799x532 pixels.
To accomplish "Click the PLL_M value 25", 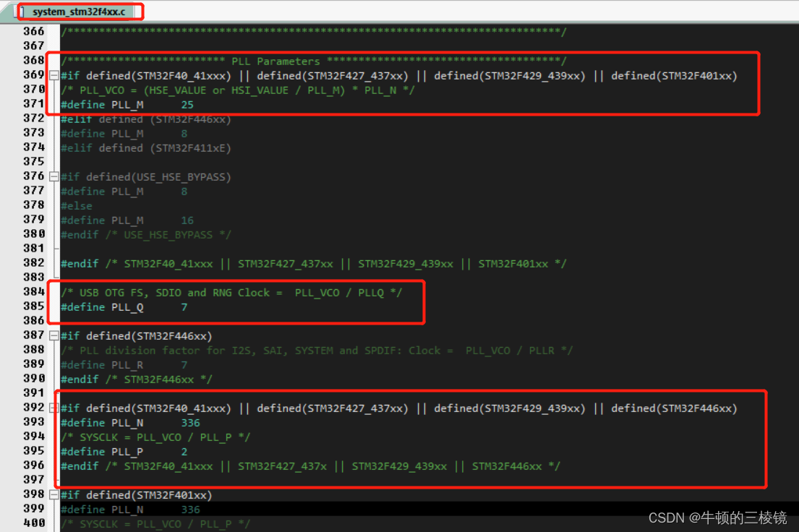I will pos(187,105).
